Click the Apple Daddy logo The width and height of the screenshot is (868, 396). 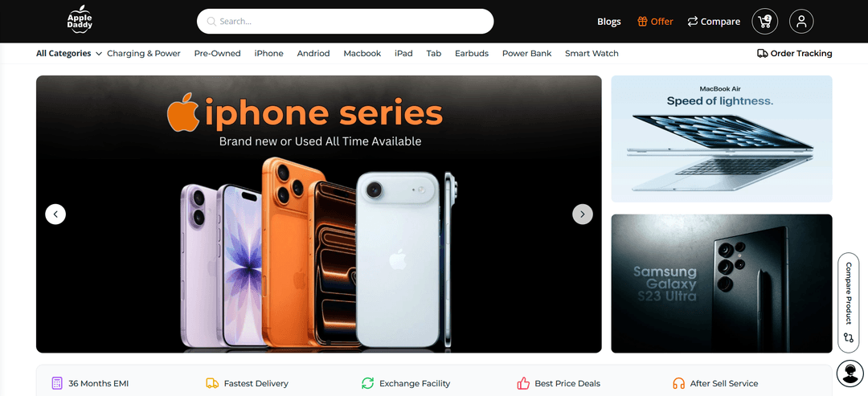pos(80,19)
